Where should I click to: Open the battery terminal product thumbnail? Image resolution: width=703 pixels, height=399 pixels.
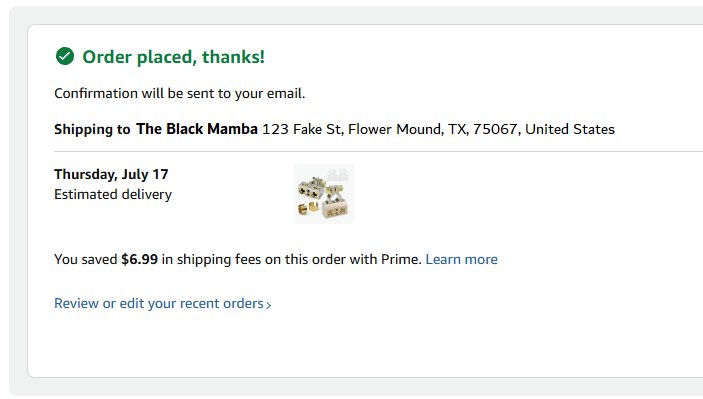click(324, 194)
